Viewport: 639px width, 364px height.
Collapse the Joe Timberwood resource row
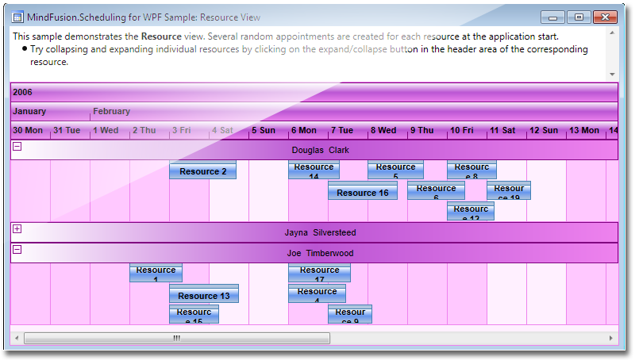(17, 250)
